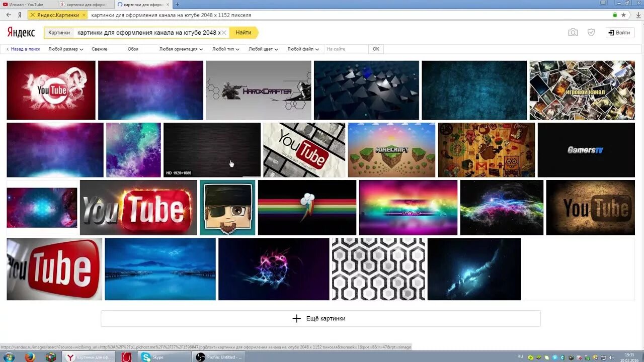Expand the 'Любой тип' dropdown

coord(226,49)
